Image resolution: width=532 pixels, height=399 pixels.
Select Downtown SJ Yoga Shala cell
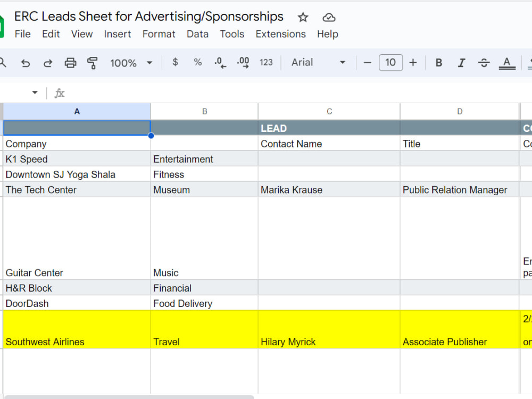point(77,174)
